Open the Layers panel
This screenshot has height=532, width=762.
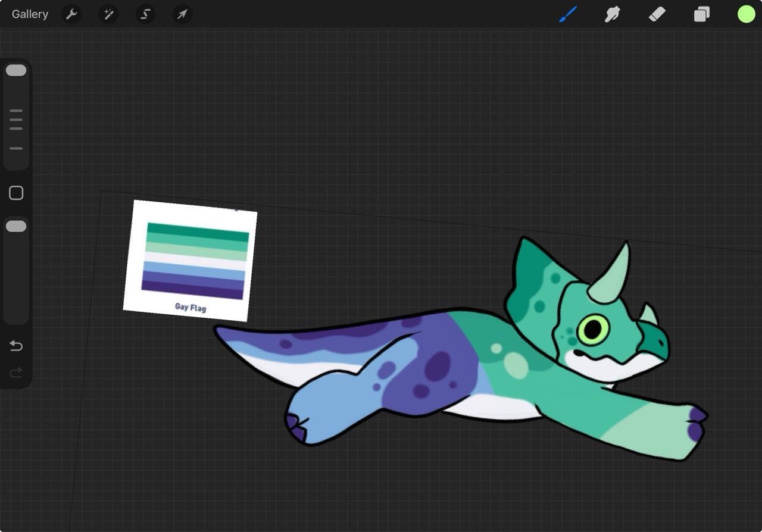click(x=701, y=14)
